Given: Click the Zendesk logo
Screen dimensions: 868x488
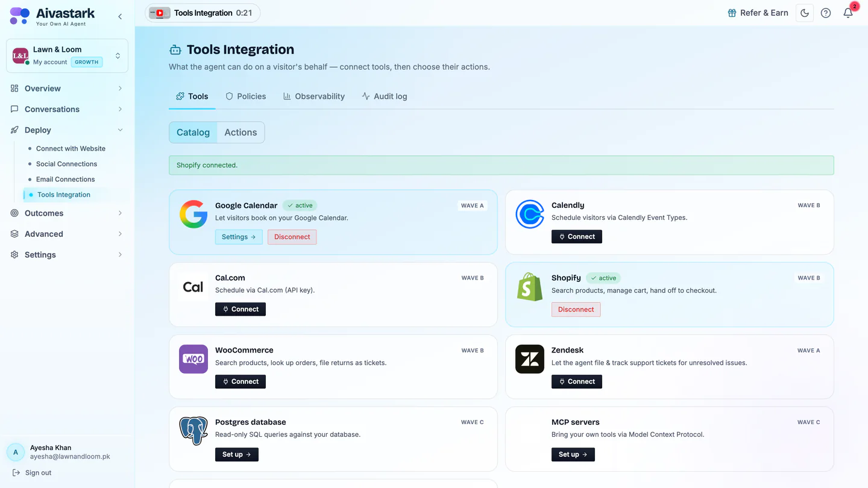Looking at the screenshot, I should (530, 359).
